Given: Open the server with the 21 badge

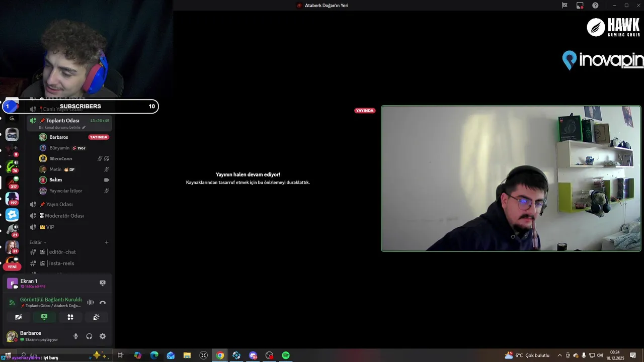Looking at the screenshot, I should [x=12, y=231].
